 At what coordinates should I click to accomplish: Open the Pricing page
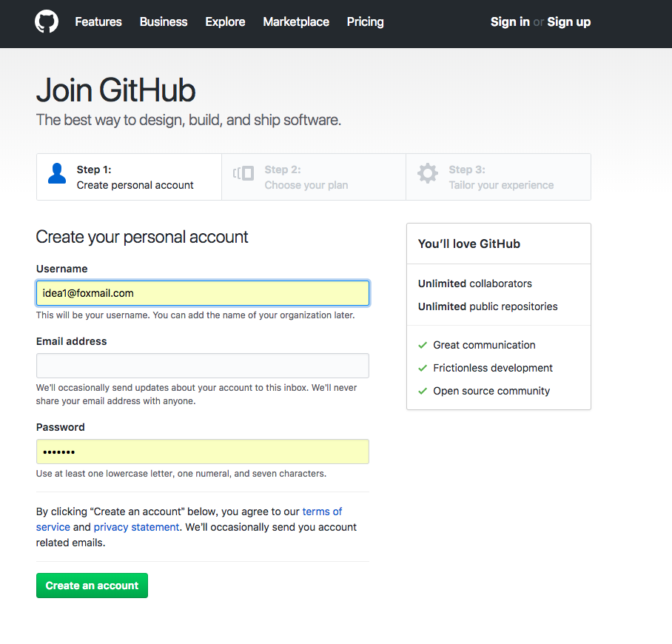pyautogui.click(x=365, y=22)
